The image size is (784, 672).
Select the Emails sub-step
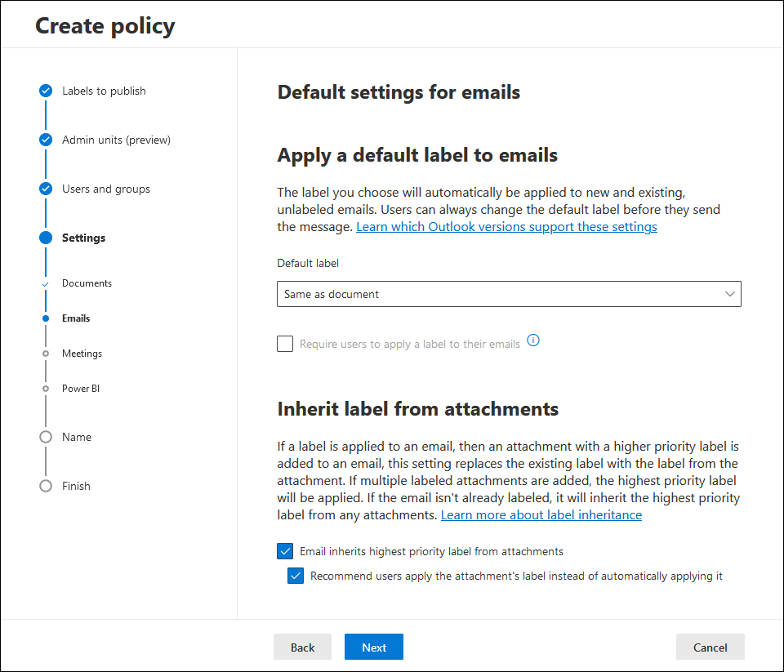tap(76, 318)
